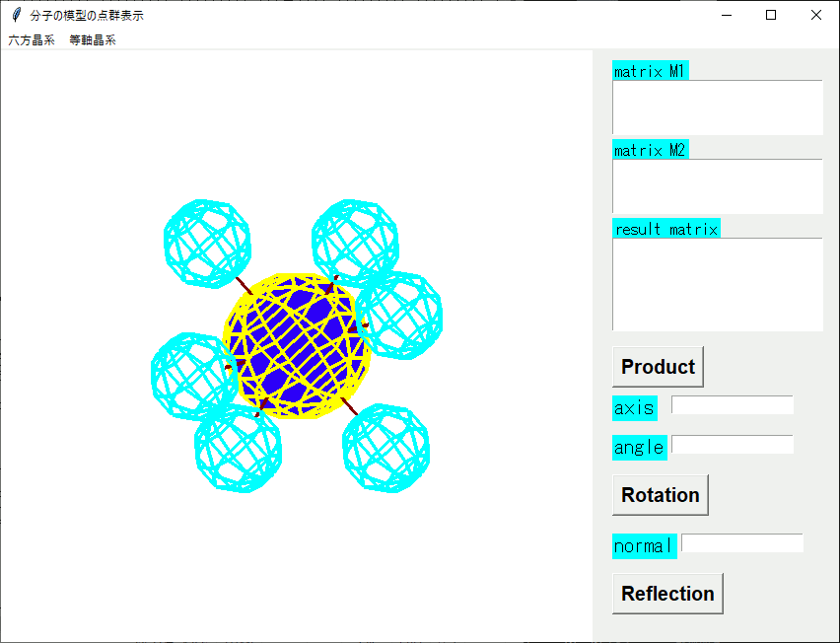
Task: Click the central blue-yellow atom sphere
Action: (x=297, y=346)
